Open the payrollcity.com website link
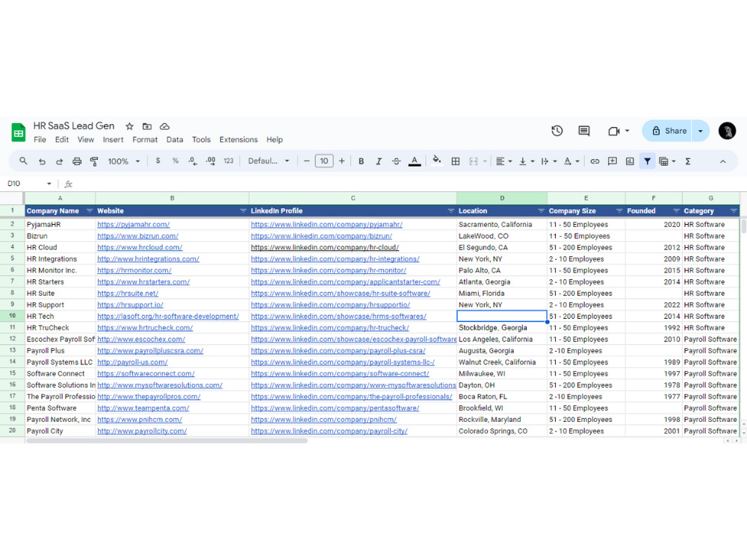This screenshot has width=747, height=560. pyautogui.click(x=142, y=431)
